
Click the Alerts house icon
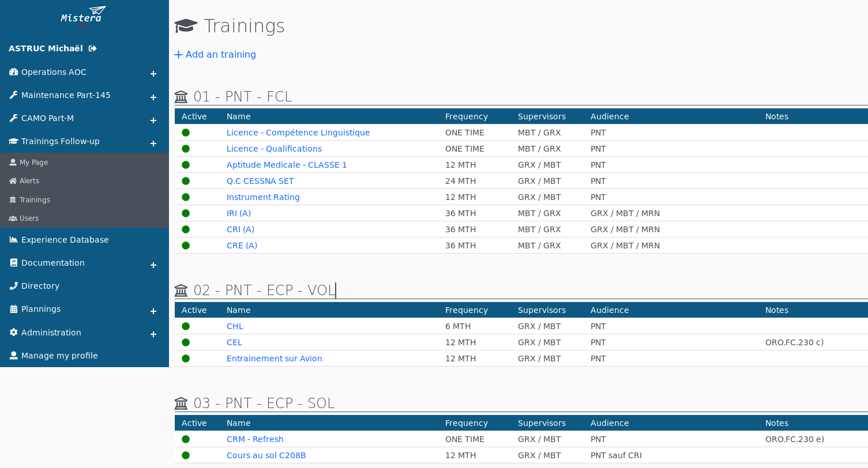(x=13, y=181)
